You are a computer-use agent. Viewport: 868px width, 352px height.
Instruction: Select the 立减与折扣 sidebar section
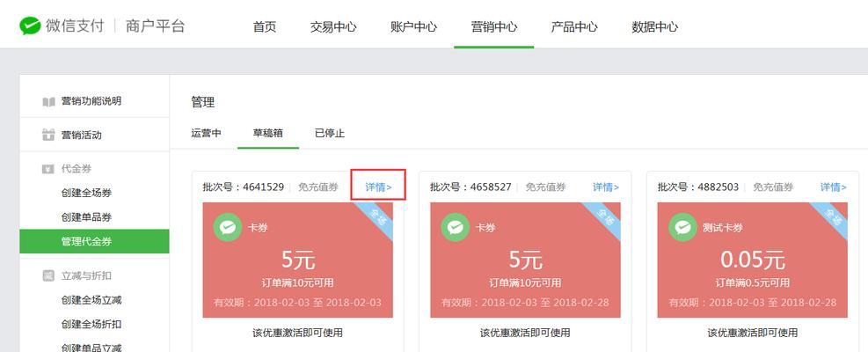coord(86,275)
